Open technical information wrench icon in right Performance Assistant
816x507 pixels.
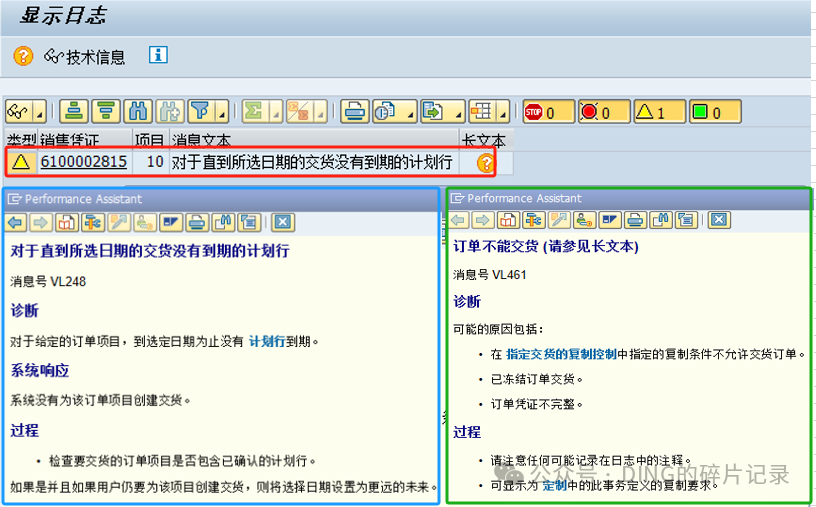(x=533, y=220)
